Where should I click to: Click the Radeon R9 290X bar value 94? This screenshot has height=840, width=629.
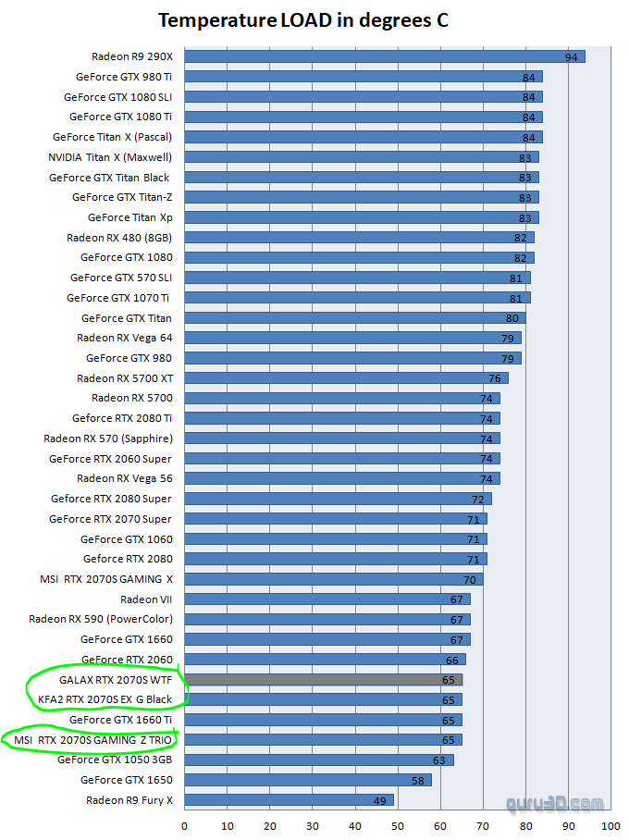click(571, 57)
